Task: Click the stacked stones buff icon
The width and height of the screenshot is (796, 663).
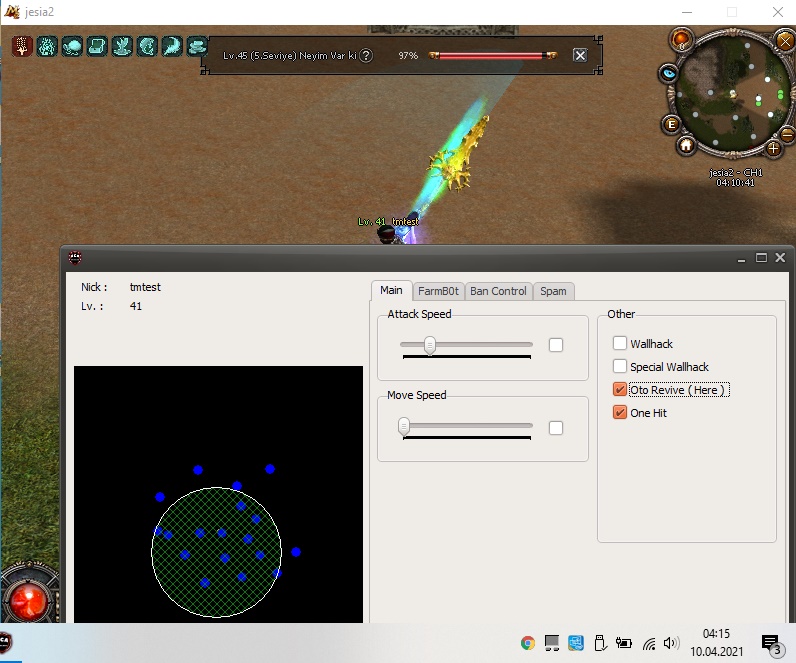Action: (197, 46)
